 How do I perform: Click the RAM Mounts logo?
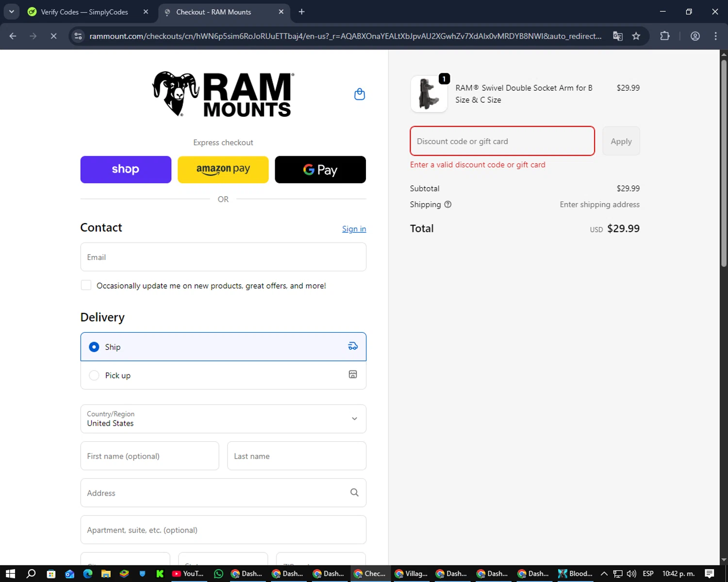click(223, 94)
